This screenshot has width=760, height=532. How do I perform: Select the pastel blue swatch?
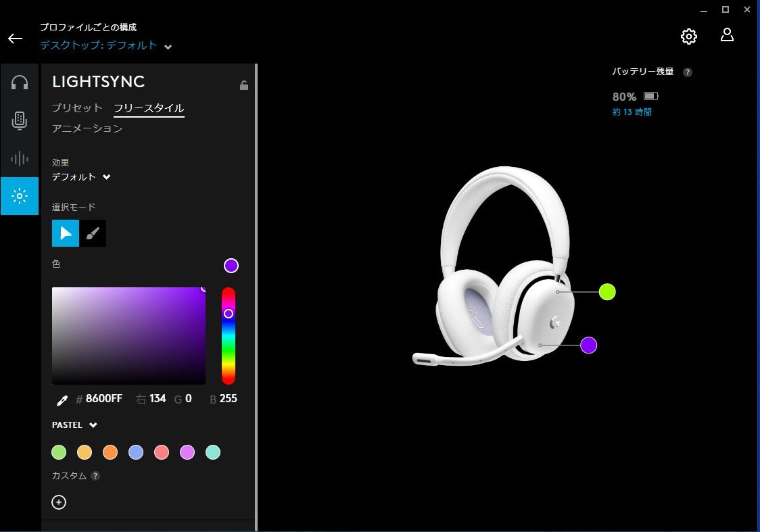click(x=136, y=452)
